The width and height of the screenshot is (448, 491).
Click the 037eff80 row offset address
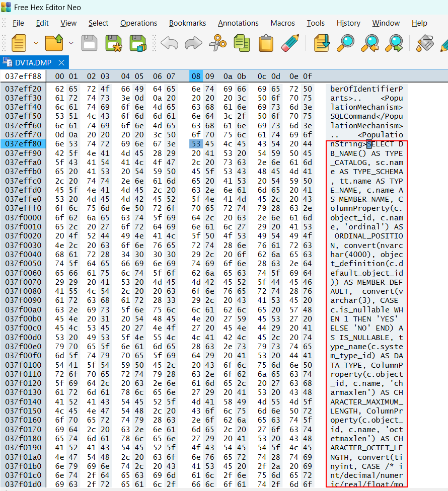23,144
